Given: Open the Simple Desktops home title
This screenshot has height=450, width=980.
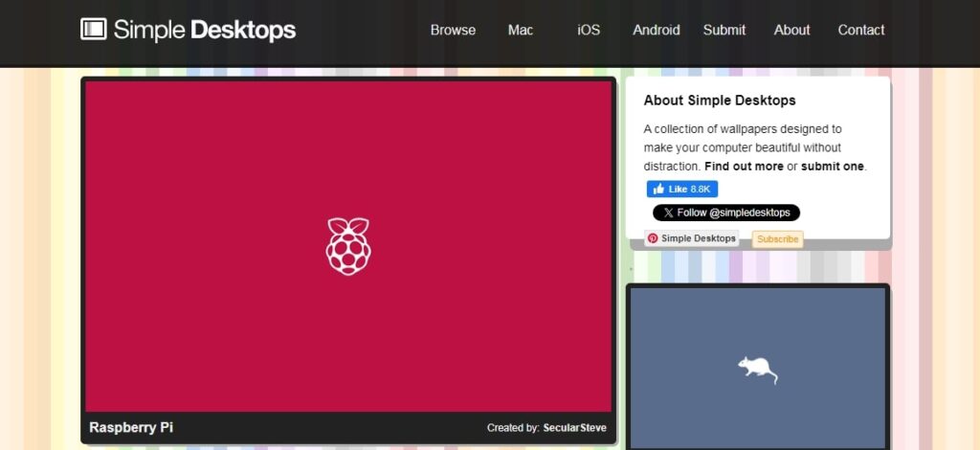Looking at the screenshot, I should [x=205, y=30].
